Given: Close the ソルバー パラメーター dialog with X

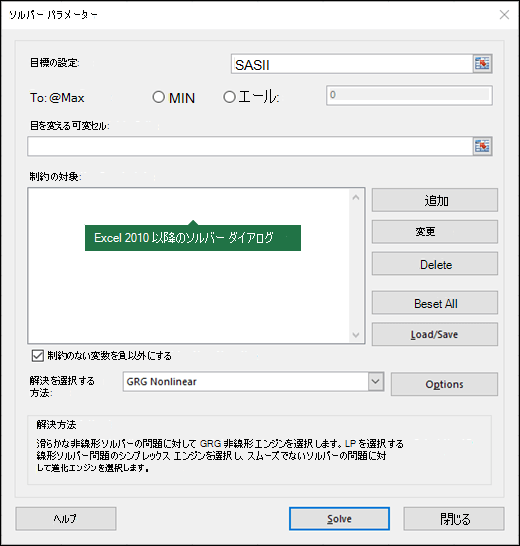Looking at the screenshot, I should tap(504, 15).
